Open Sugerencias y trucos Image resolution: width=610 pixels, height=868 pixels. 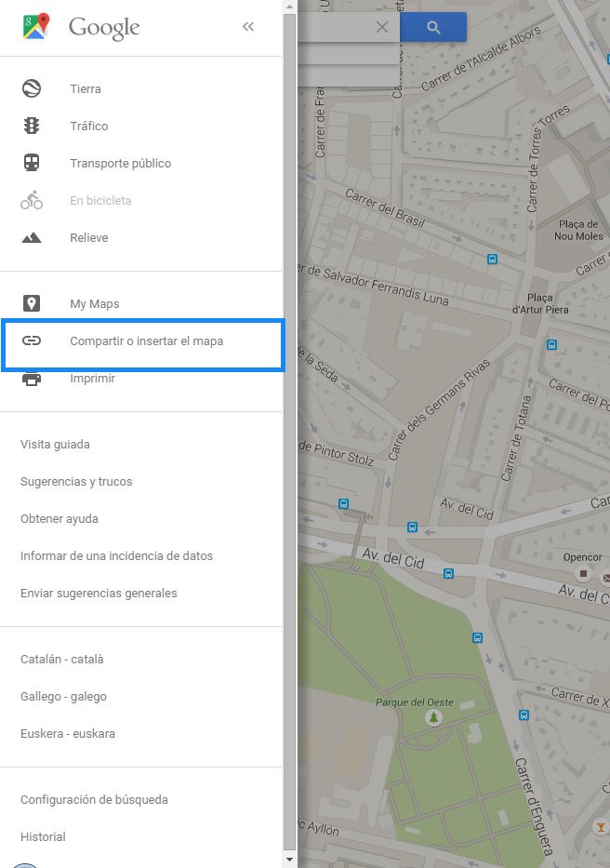tap(76, 482)
